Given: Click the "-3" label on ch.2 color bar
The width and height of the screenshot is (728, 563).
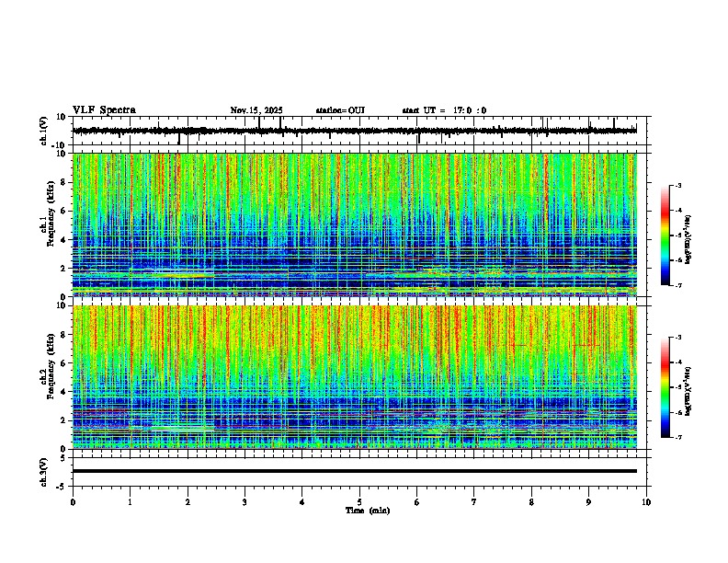Looking at the screenshot, I should [x=678, y=338].
